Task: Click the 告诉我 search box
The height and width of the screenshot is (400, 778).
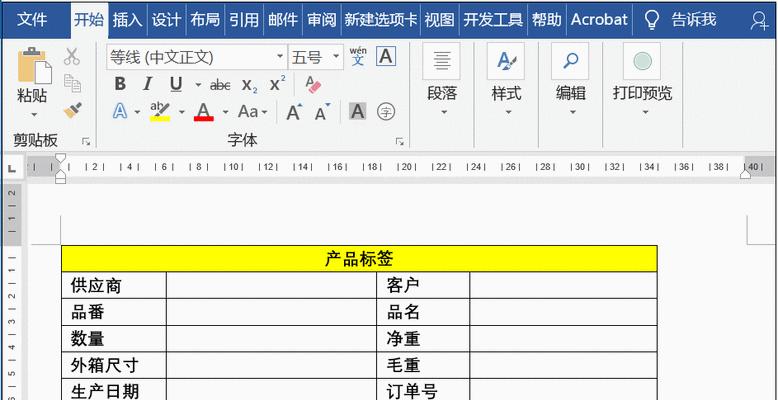Action: click(692, 19)
